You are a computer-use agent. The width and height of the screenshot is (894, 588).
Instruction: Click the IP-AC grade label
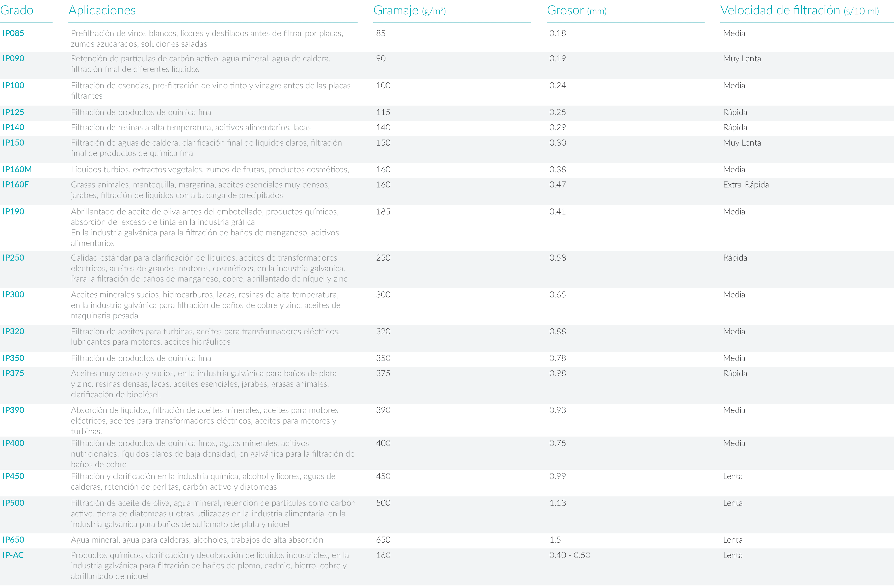click(13, 555)
